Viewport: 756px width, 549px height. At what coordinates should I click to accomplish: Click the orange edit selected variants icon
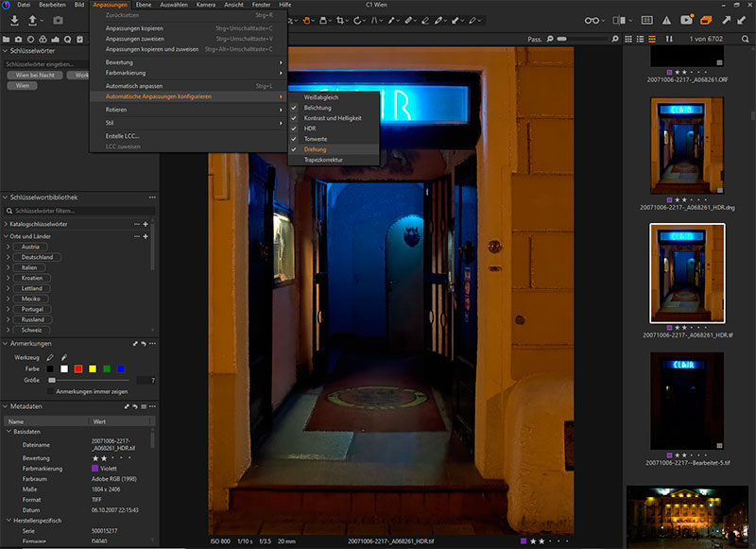(706, 20)
